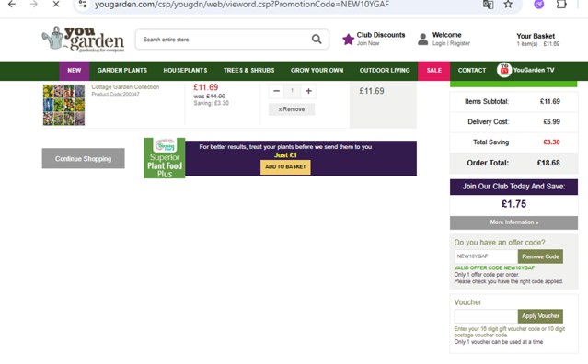
Task: Open Cottage Garden Collection product thumbnail
Action: pyautogui.click(x=63, y=105)
